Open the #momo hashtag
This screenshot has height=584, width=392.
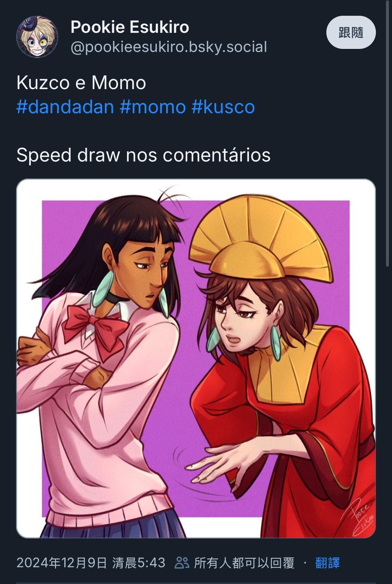(x=152, y=107)
